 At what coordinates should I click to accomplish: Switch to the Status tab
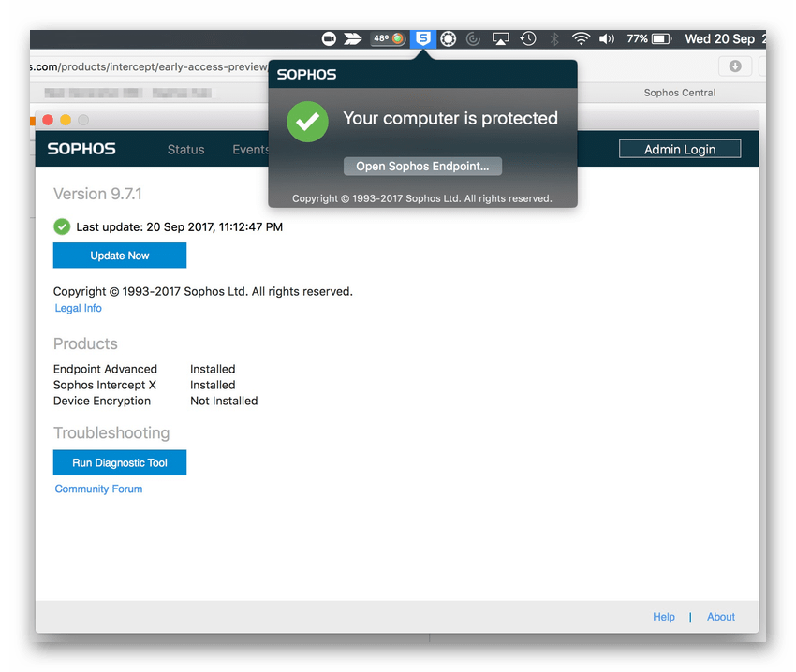pos(185,149)
